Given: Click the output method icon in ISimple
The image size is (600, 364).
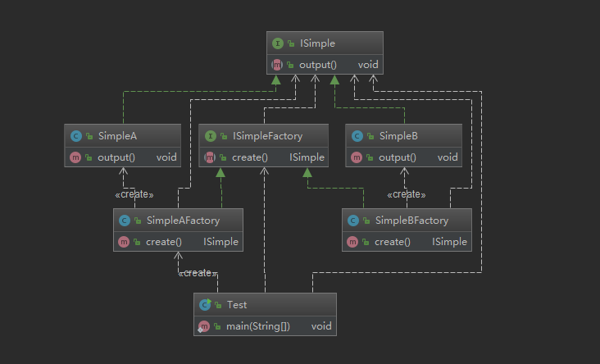Looking at the screenshot, I should coord(276,64).
